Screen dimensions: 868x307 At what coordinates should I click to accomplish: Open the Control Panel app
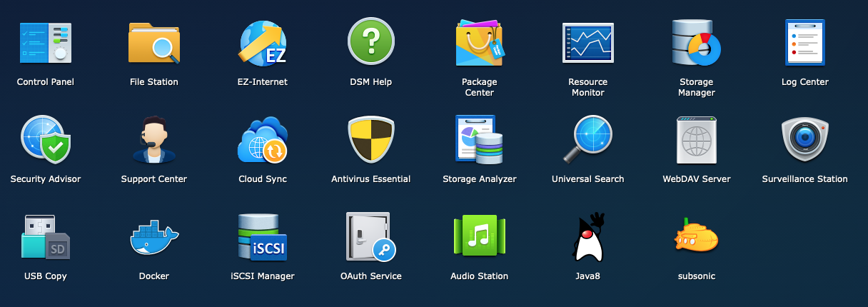pyautogui.click(x=46, y=43)
